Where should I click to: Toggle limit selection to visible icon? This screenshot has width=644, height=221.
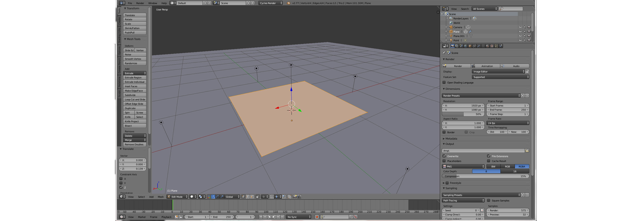(x=258, y=197)
